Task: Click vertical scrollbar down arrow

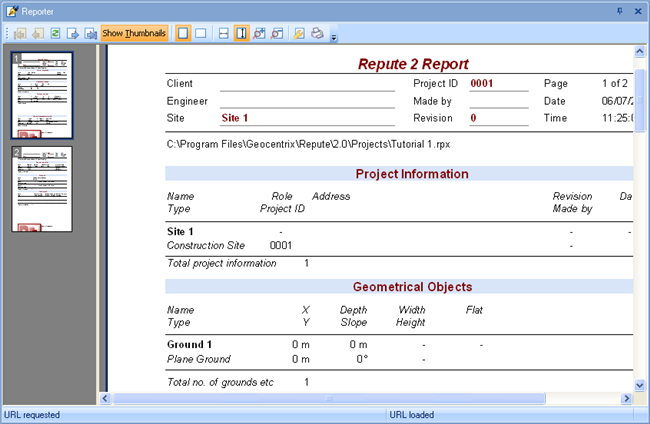Action: (640, 385)
